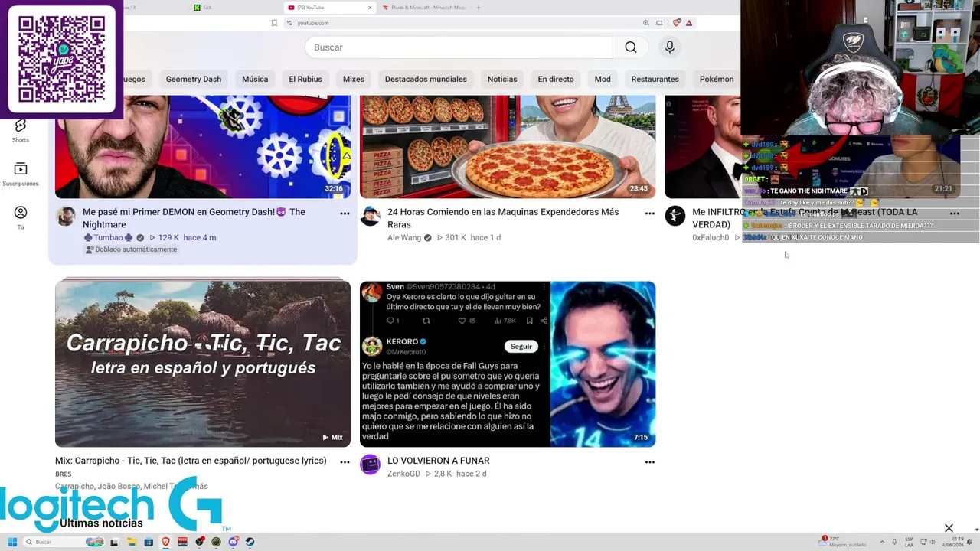Viewport: 980px width, 551px height.
Task: Open Brave Rewards triangle icon
Action: (x=689, y=23)
